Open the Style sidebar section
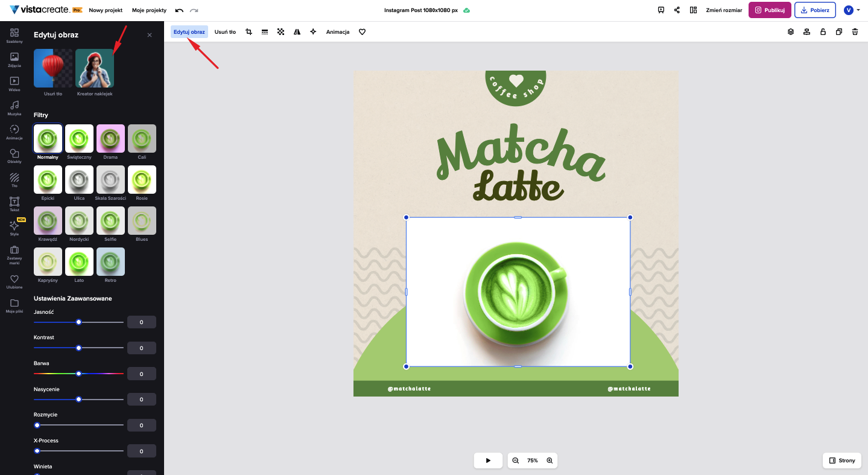The height and width of the screenshot is (475, 868). click(x=14, y=228)
